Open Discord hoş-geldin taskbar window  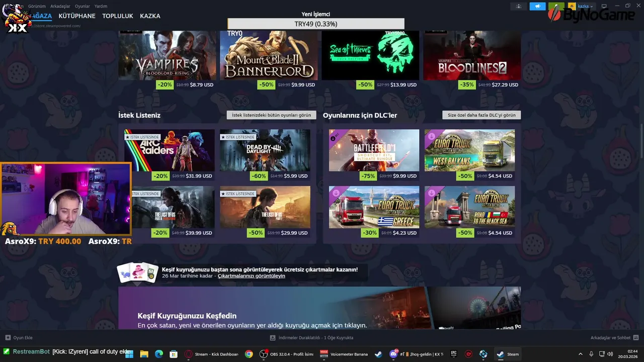pos(416,354)
